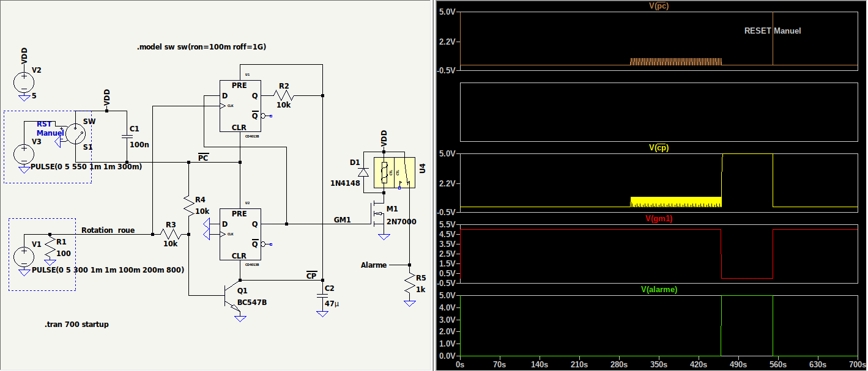Click the 47µ value of C2
Screen dimensions: 868x371
coord(332,303)
